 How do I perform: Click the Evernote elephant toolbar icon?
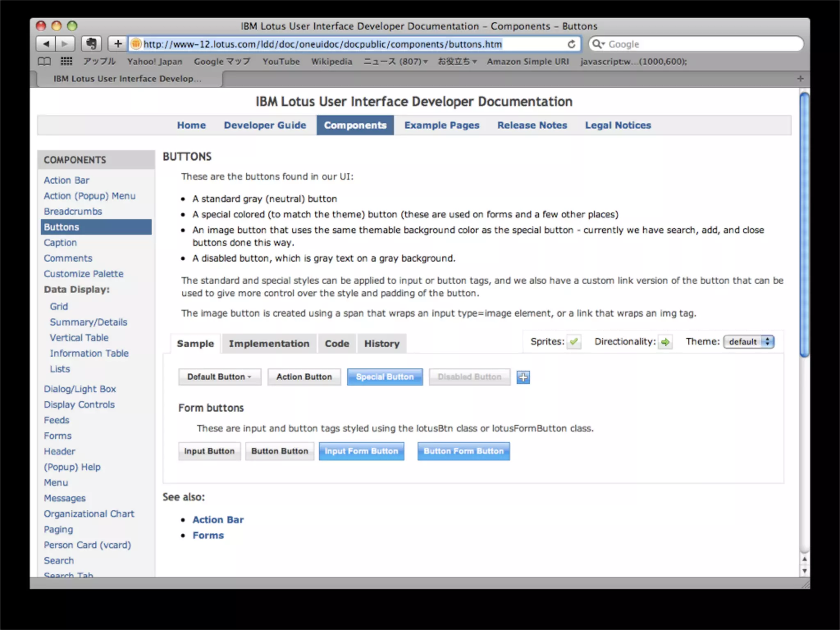[x=91, y=43]
